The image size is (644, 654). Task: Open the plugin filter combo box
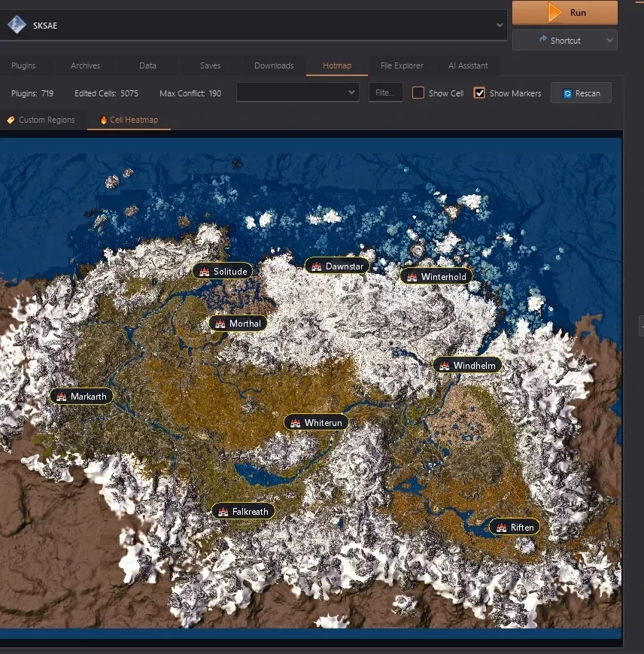tap(298, 92)
